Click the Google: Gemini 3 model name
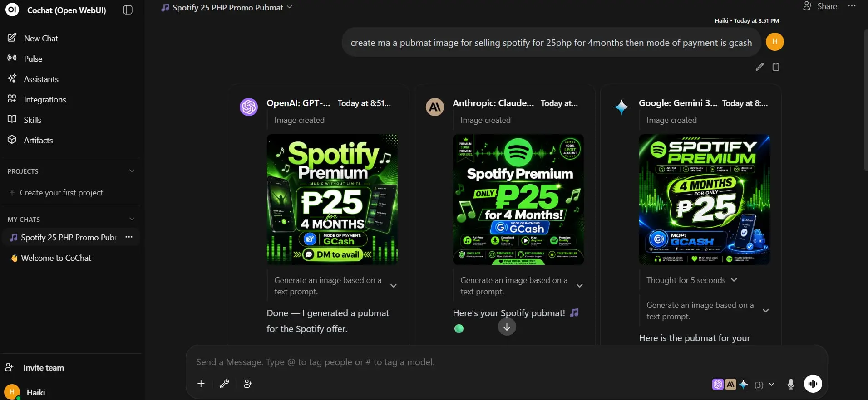 [678, 103]
